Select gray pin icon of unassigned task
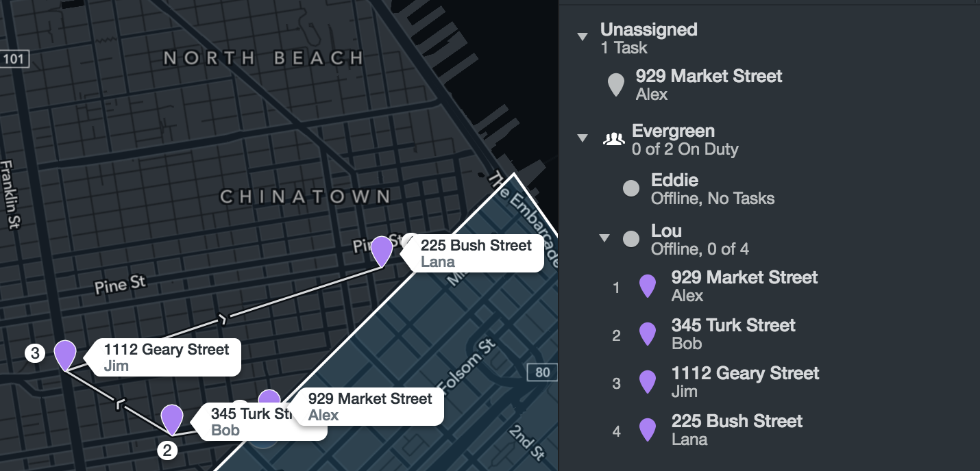Viewport: 980px width, 471px height. point(616,85)
